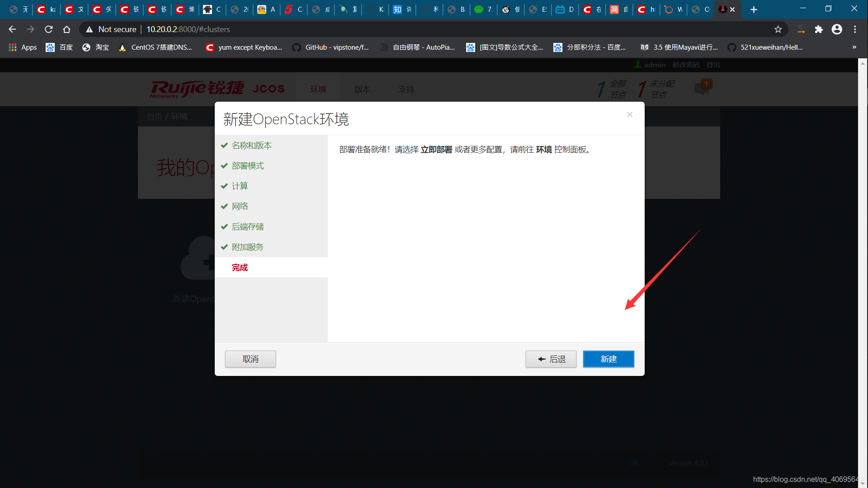Open the 环境 navigation menu
The height and width of the screenshot is (488, 868).
tap(318, 89)
